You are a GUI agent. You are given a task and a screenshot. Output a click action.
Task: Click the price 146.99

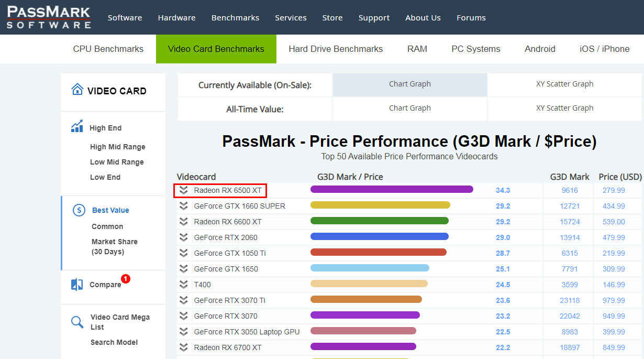click(614, 285)
